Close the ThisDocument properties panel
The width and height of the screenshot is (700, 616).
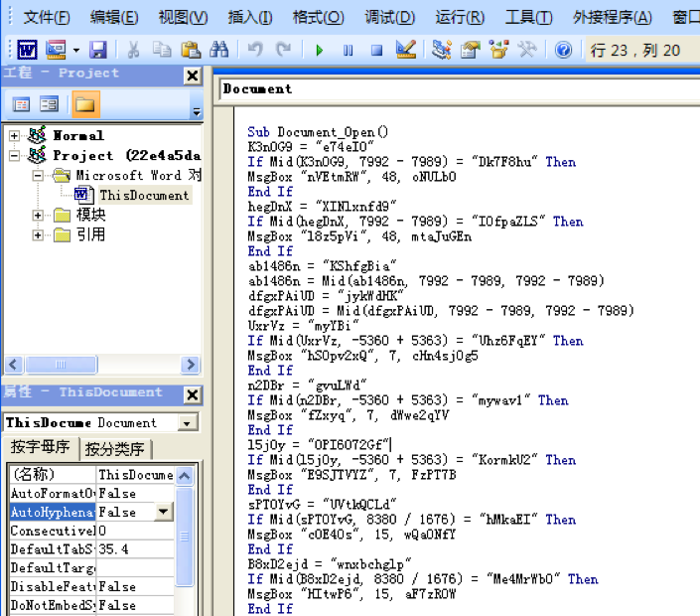[193, 394]
